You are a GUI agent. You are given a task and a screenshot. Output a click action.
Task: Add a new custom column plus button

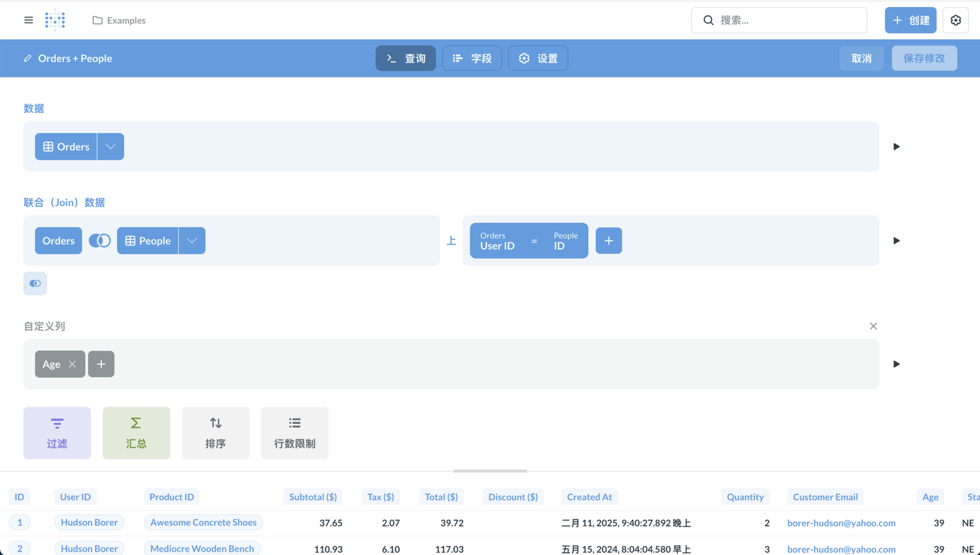[101, 364]
